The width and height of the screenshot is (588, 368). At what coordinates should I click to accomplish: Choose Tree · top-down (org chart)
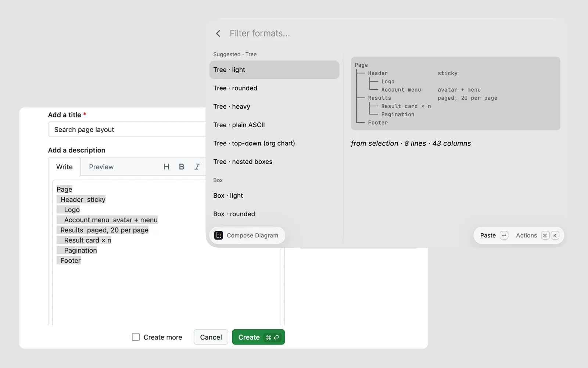274,144
